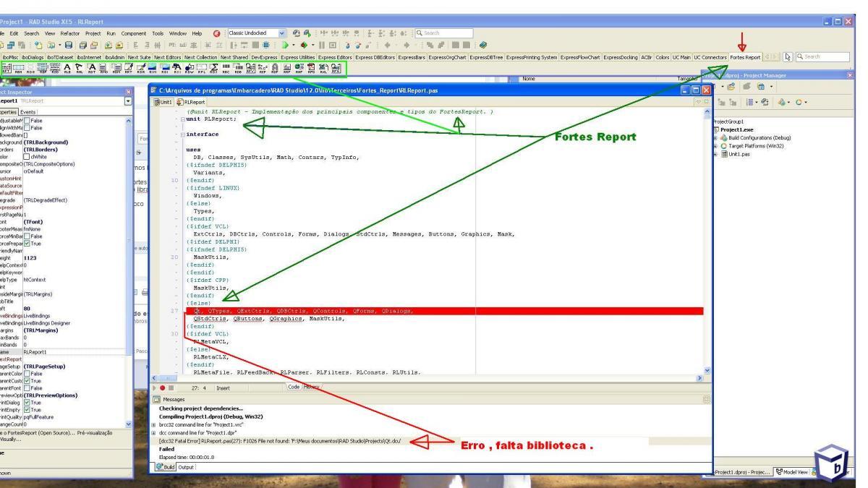Toggle the PrintDialog True checkbox
This screenshot has height=488, width=868.
point(27,403)
